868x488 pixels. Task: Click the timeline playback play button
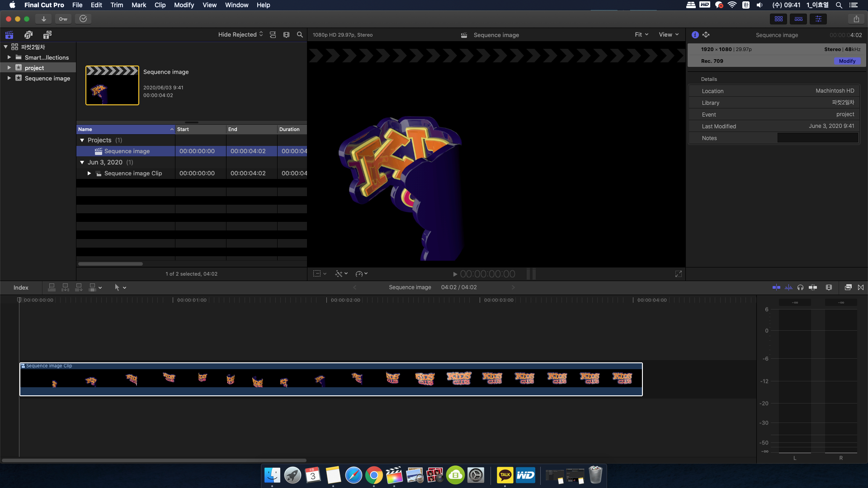[455, 273]
